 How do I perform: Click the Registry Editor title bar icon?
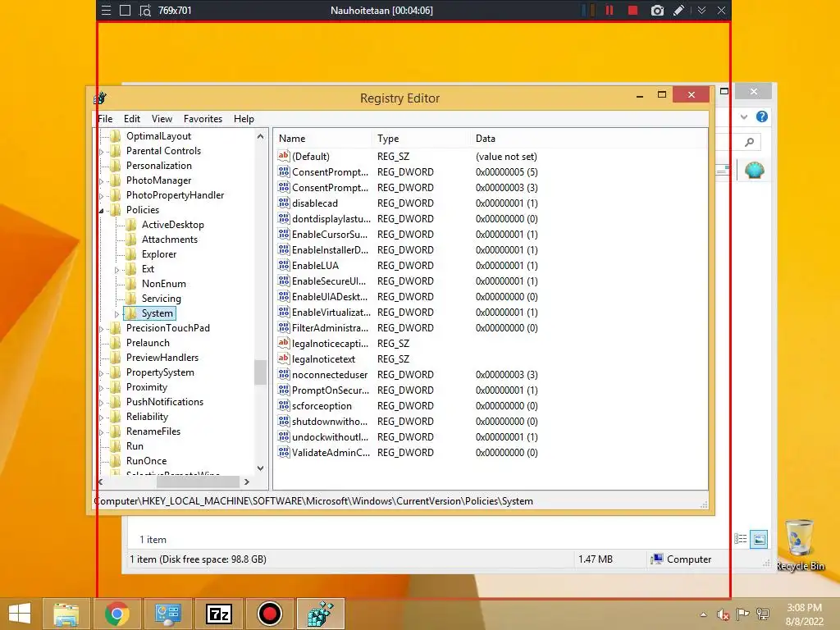(x=100, y=98)
